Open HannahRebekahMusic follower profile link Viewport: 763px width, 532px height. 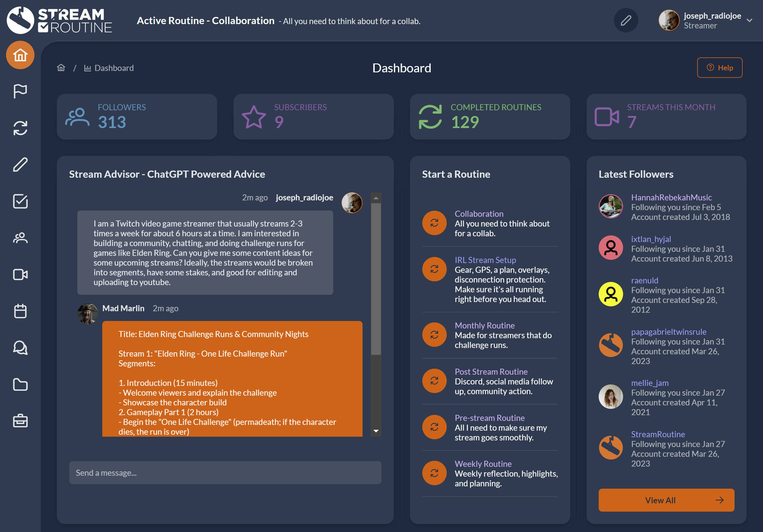671,197
